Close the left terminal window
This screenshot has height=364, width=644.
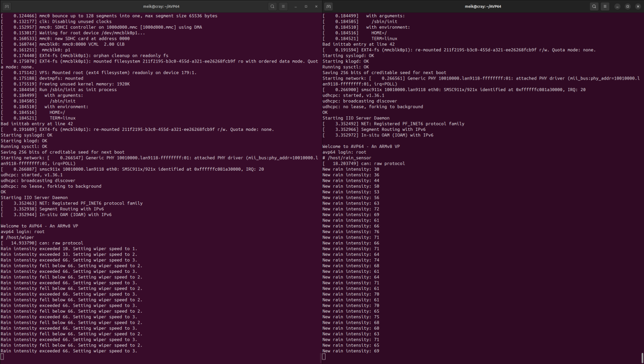316,7
